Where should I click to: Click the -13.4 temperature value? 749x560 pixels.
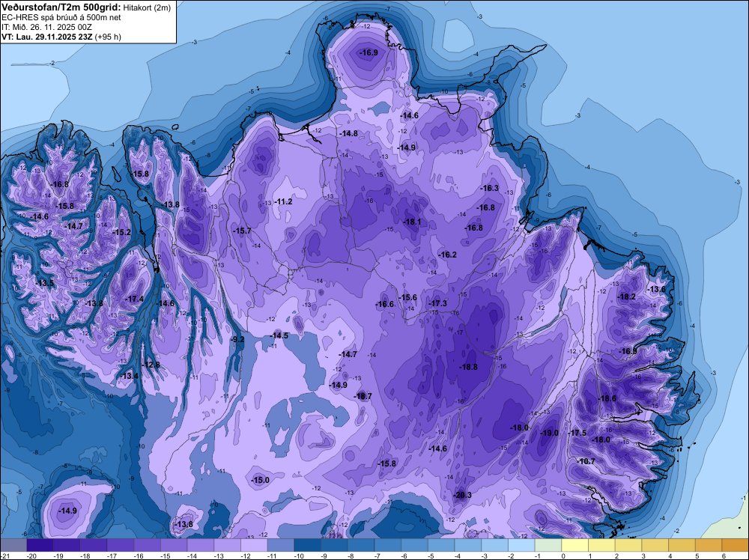pyautogui.click(x=129, y=377)
